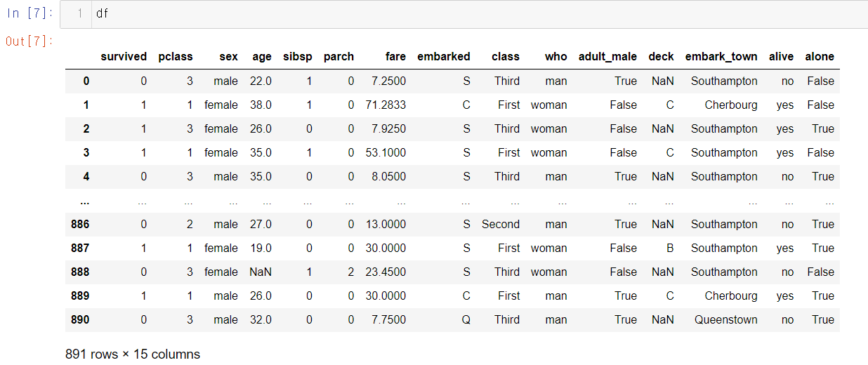This screenshot has height=365, width=868.
Task: Click adult_male True in row 4
Action: (626, 176)
